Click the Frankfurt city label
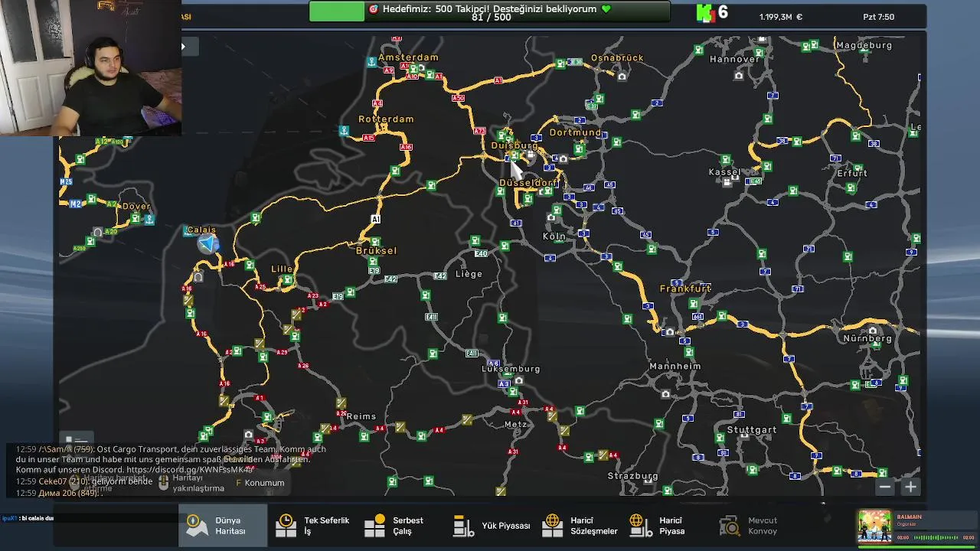The width and height of the screenshot is (980, 551). pyautogui.click(x=685, y=289)
